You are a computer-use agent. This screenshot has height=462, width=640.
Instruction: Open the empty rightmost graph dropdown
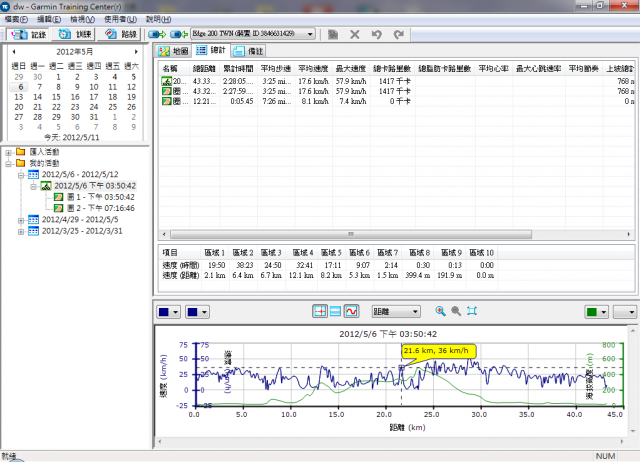pos(625,312)
